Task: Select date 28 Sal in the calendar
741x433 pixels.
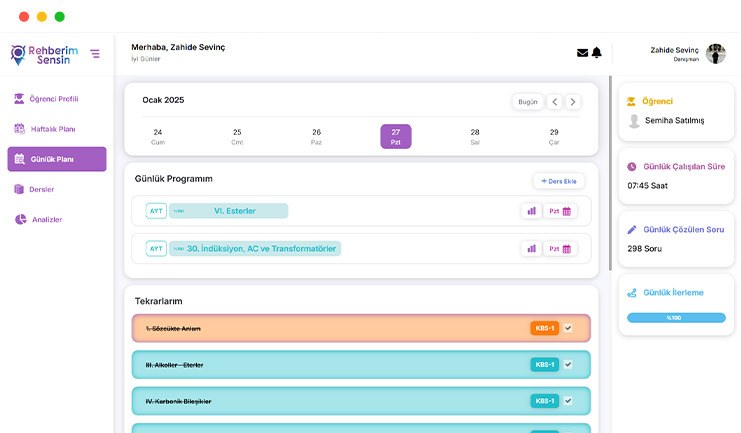Action: point(475,136)
